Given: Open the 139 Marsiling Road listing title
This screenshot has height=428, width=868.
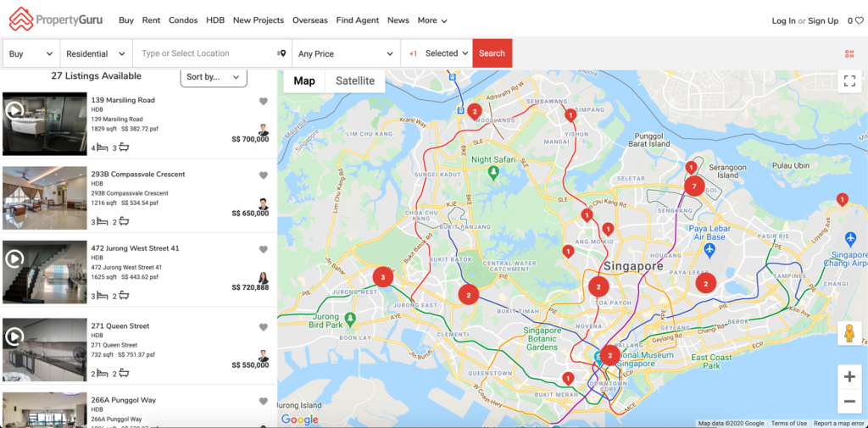Looking at the screenshot, I should pos(123,100).
